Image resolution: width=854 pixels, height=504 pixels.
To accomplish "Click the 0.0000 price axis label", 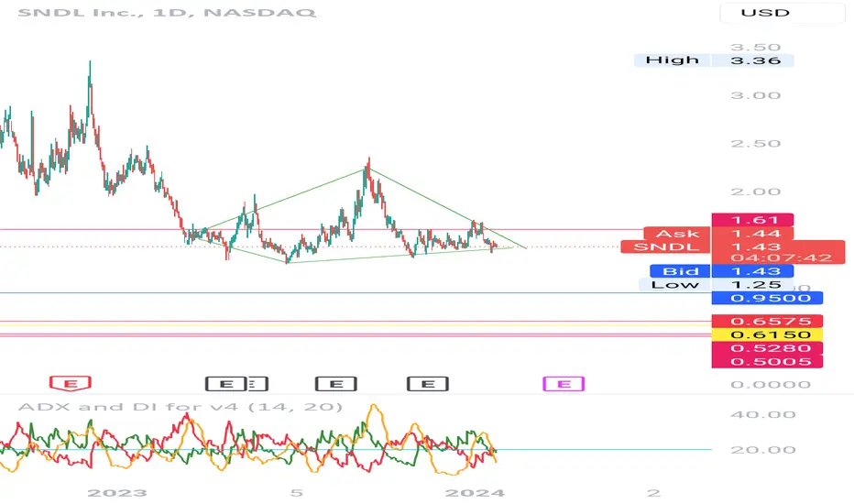I will [x=770, y=385].
